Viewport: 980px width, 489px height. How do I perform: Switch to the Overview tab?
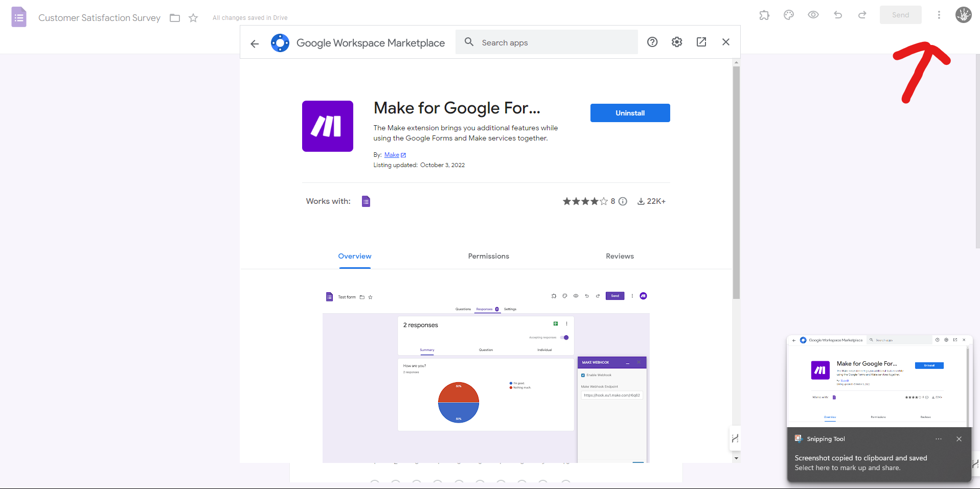click(x=355, y=257)
